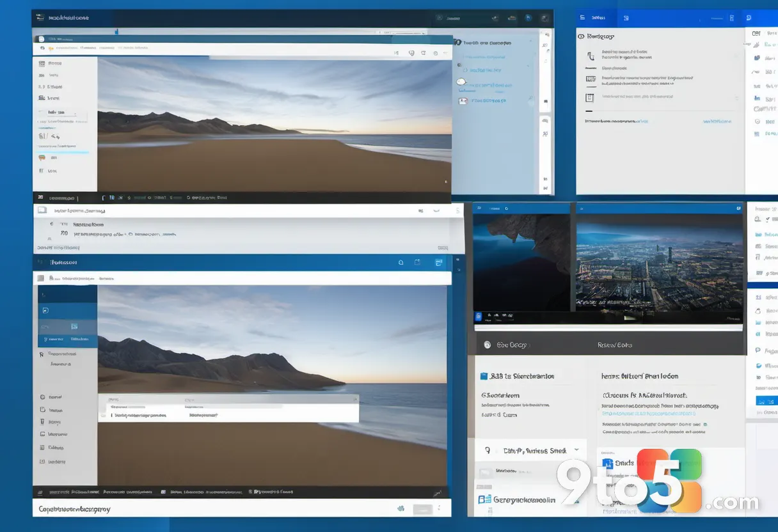Select the dark rocky cliff image
778x532 pixels.
[521, 262]
